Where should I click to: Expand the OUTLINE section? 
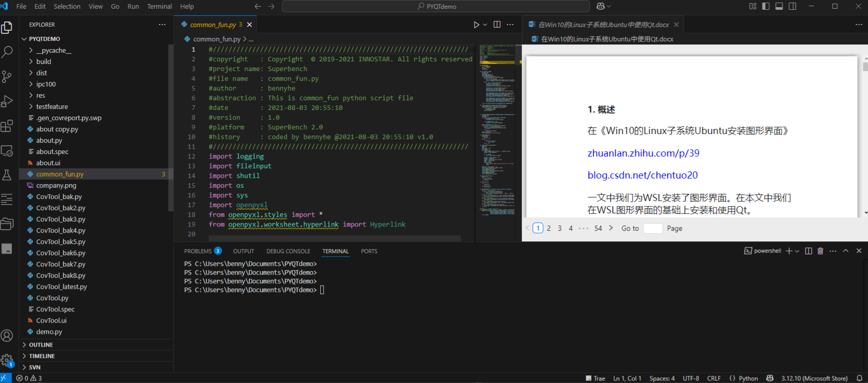(x=41, y=345)
